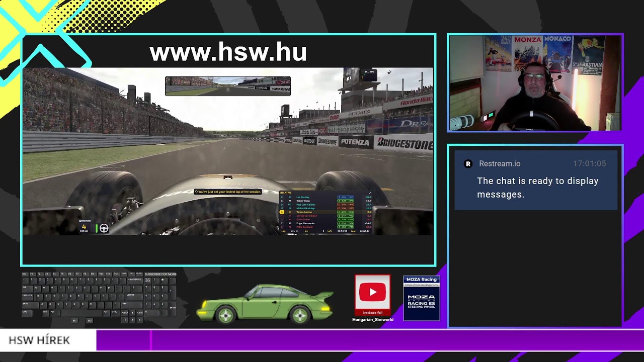Click the Caps Lock key on keyboard overlay
644x362 pixels.
[x=28, y=297]
